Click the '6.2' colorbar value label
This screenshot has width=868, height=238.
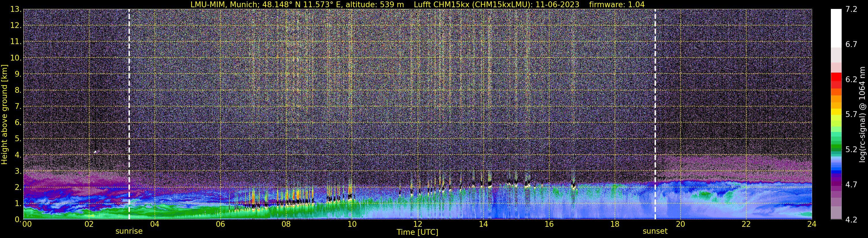(x=851, y=79)
